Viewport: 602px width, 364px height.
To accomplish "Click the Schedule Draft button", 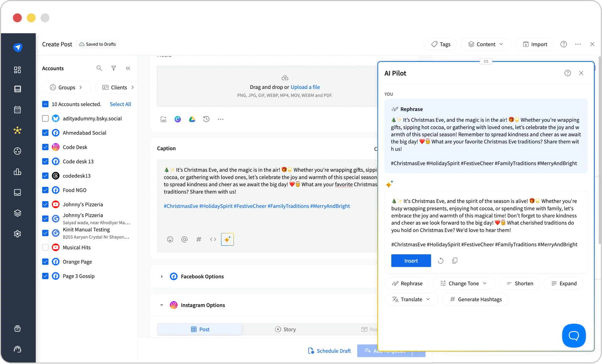I will (x=329, y=351).
